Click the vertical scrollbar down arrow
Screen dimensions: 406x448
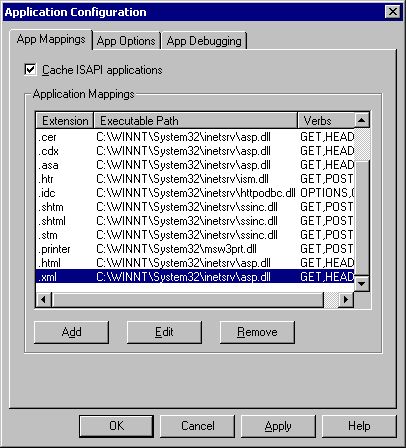click(x=362, y=284)
